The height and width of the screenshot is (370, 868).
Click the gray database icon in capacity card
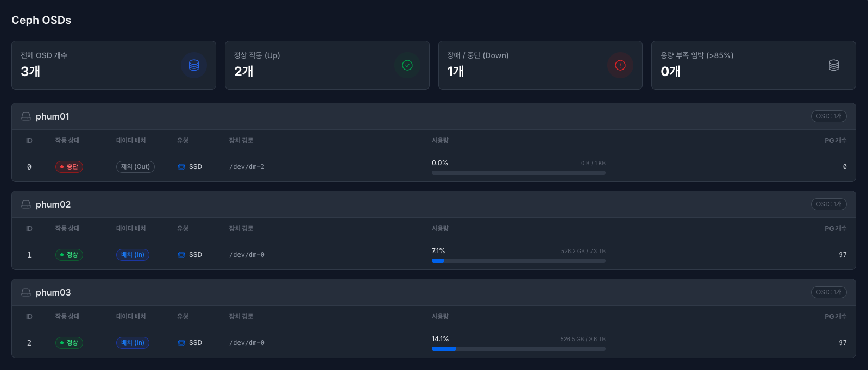click(x=834, y=65)
